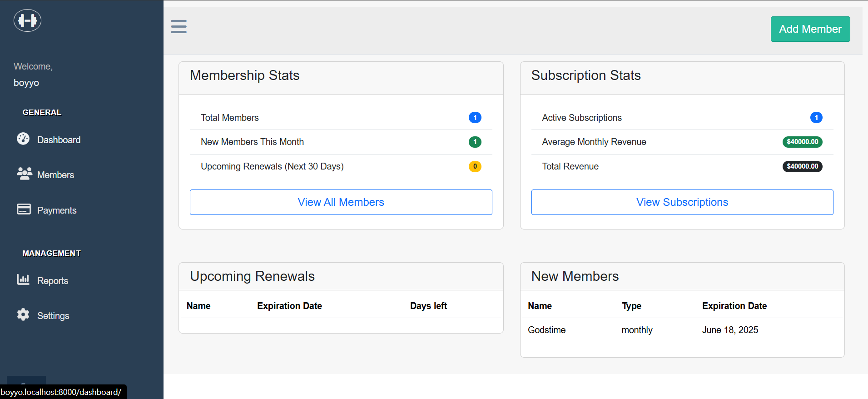The image size is (868, 399).
Task: Click the boyyo username in sidebar
Action: click(x=26, y=83)
